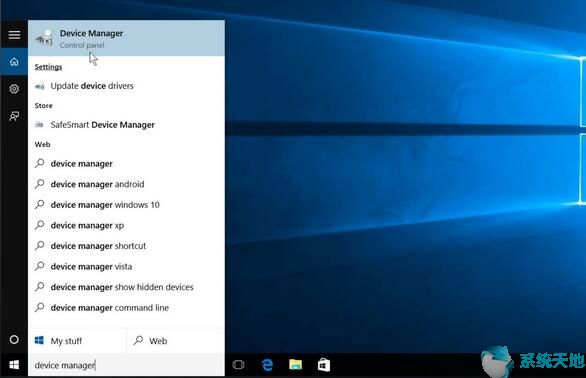Click the Device Manager result icon
Image resolution: width=586 pixels, height=378 pixels.
coord(44,38)
